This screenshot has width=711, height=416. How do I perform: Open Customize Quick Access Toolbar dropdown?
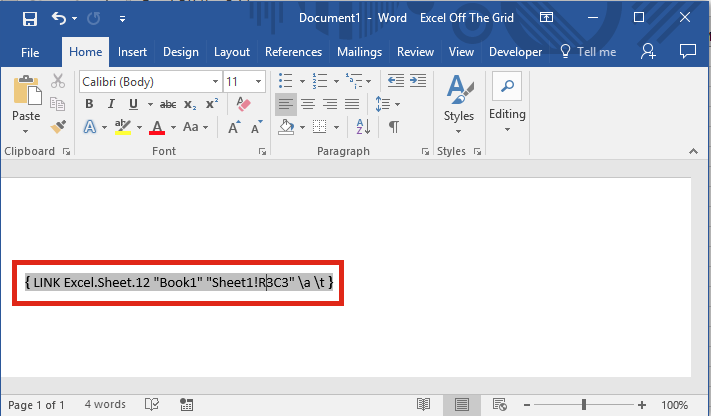coord(122,19)
